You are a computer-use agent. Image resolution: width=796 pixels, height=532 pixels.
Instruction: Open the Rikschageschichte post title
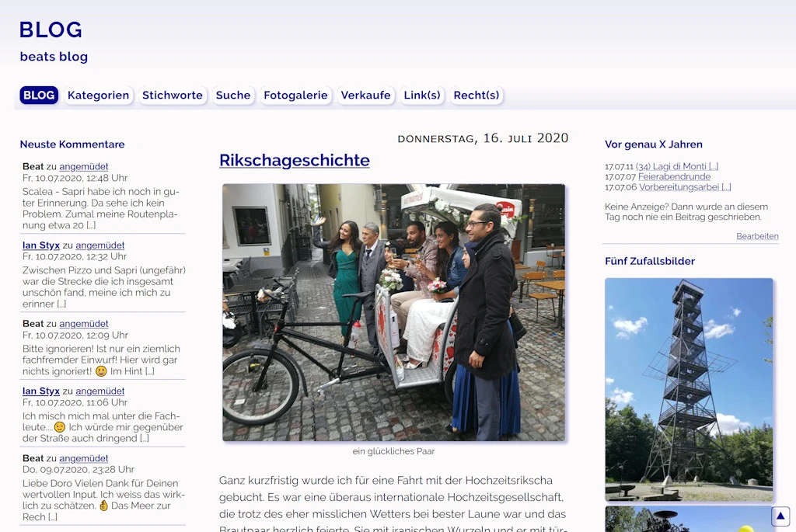[294, 160]
